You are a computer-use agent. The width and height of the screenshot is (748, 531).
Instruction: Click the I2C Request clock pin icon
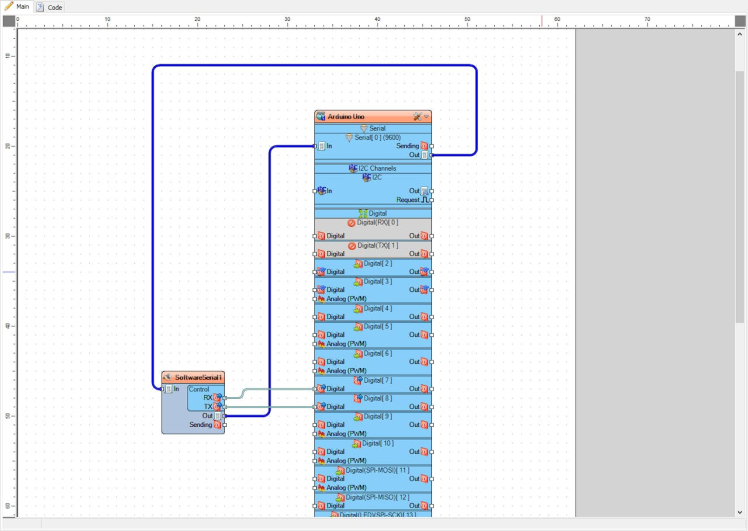[424, 200]
